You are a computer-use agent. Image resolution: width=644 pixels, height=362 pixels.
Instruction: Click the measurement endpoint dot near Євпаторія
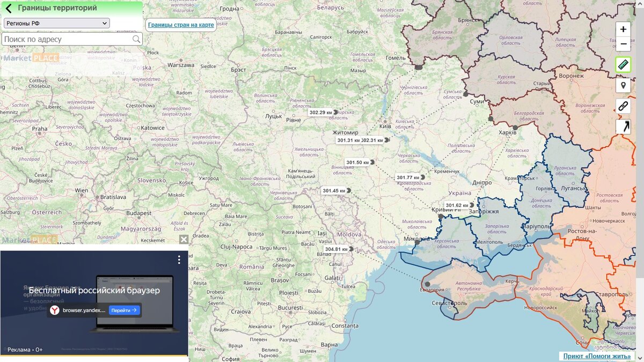tap(428, 284)
